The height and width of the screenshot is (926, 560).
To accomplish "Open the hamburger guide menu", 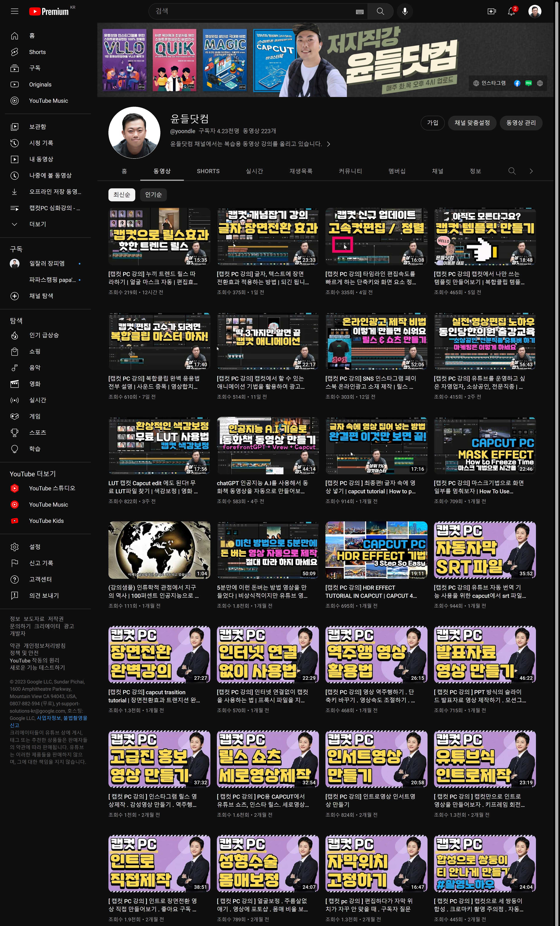I will click(15, 11).
